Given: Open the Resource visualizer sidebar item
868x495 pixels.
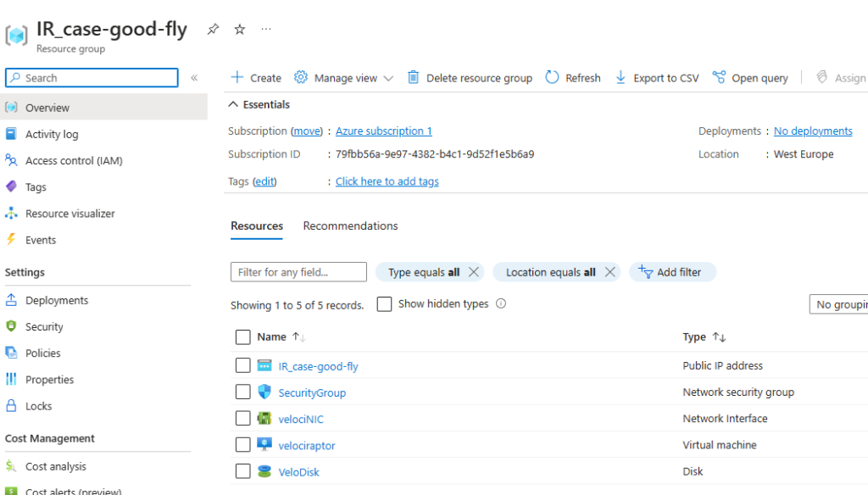Looking at the screenshot, I should click(x=70, y=214).
